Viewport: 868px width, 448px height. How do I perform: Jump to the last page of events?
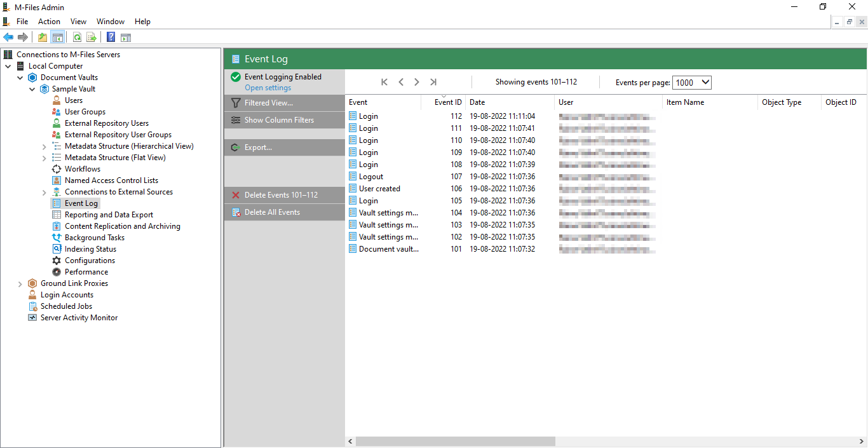[x=433, y=82]
